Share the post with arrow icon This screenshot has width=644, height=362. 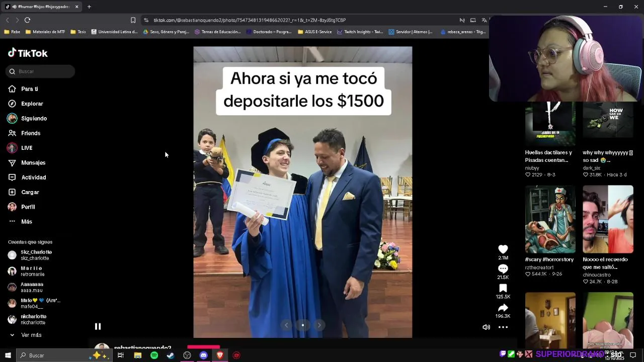pyautogui.click(x=503, y=308)
